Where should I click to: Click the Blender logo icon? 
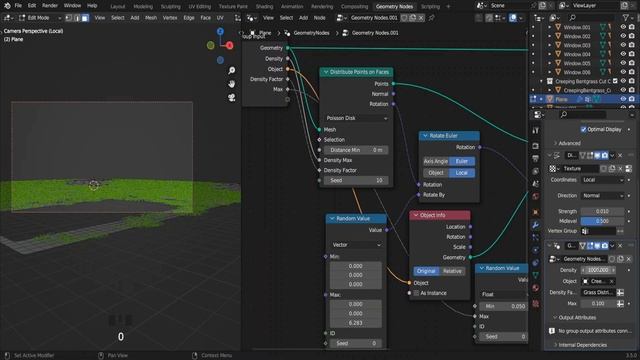(x=7, y=6)
